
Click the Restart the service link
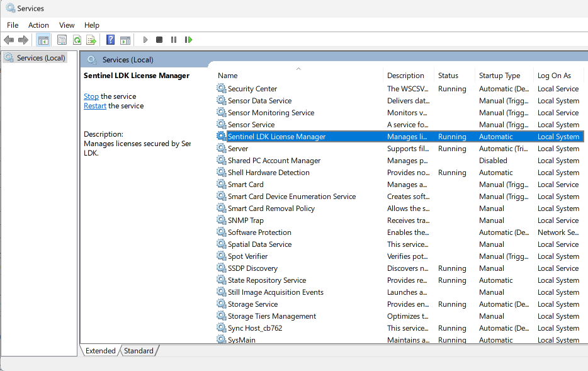(95, 106)
